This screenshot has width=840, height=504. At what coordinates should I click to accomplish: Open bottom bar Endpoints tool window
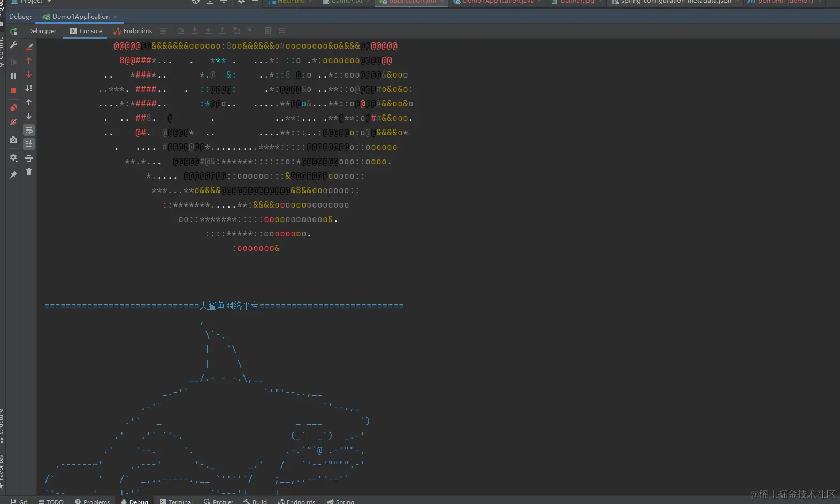point(296,500)
